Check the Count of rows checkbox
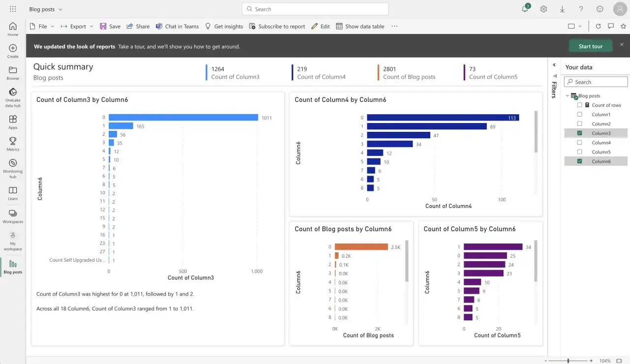 579,105
